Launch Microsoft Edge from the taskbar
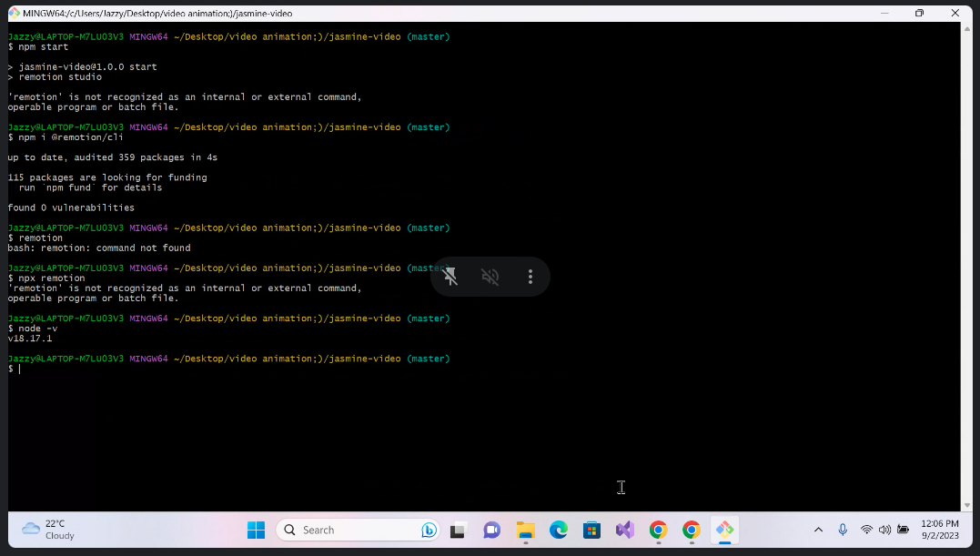Screen dimensions: 980x556 (x=559, y=530)
